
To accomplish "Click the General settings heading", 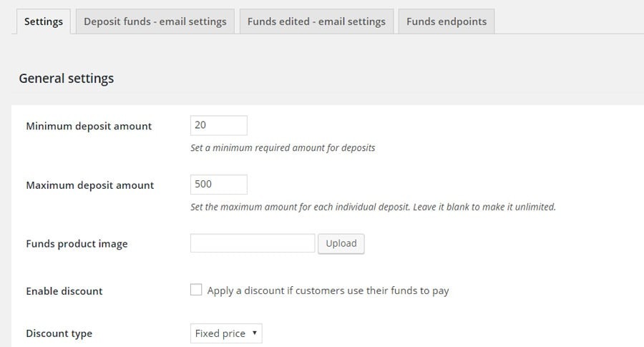I will [66, 79].
